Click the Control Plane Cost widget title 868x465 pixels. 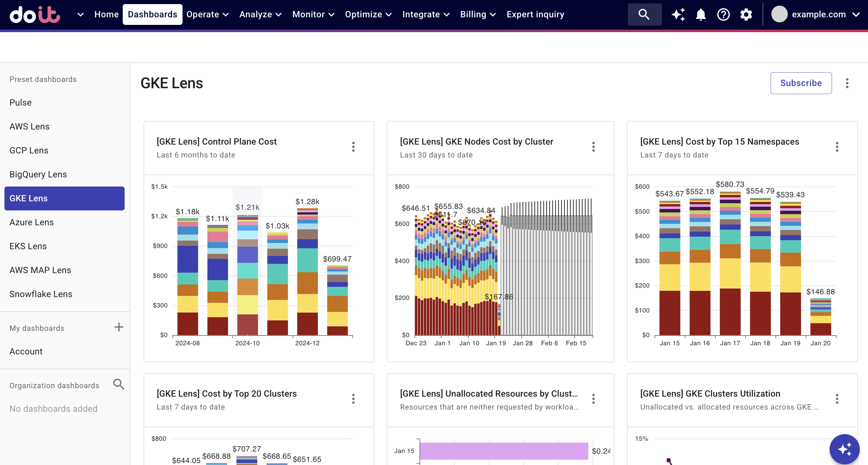216,142
